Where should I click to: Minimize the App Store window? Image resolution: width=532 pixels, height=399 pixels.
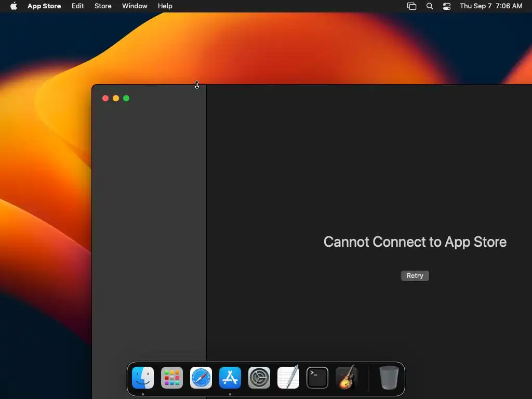pyautogui.click(x=116, y=98)
